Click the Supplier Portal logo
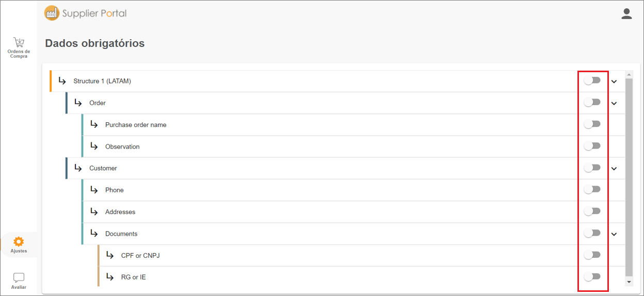Screen dimensions: 644x296 point(85,13)
